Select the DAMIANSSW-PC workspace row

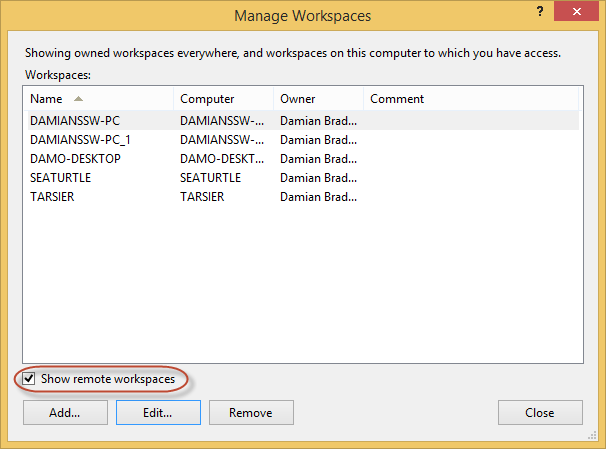click(303, 121)
